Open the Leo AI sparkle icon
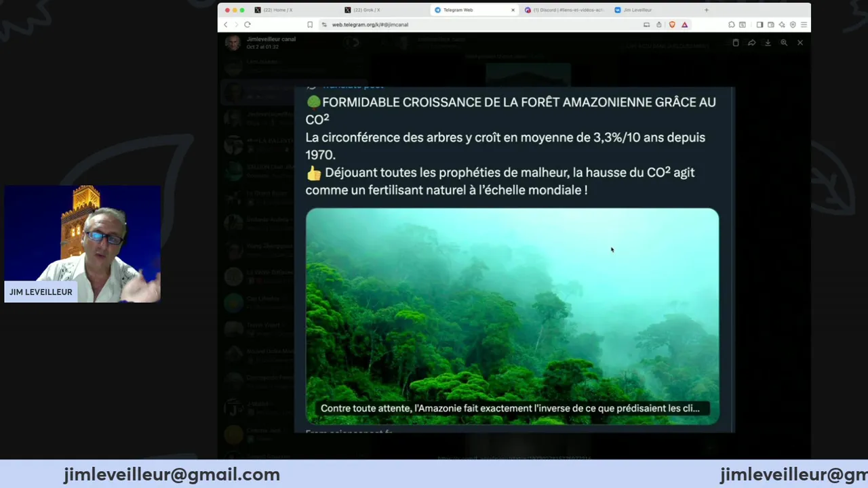Image resolution: width=868 pixels, height=488 pixels. (x=782, y=24)
